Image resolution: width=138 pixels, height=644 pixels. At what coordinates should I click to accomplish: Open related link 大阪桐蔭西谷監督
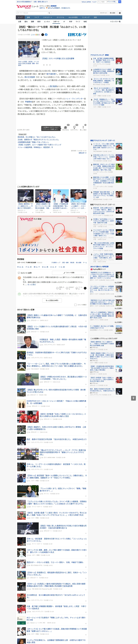(x=33, y=142)
